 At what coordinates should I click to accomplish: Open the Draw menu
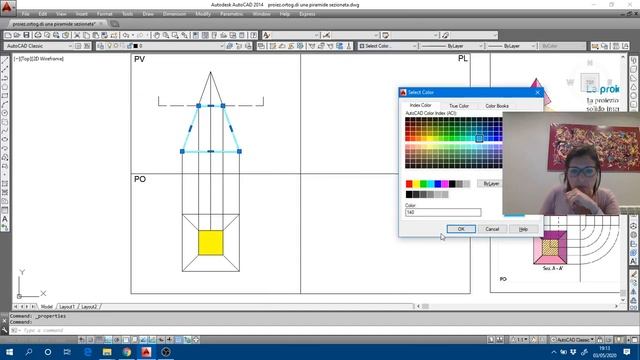pos(148,14)
